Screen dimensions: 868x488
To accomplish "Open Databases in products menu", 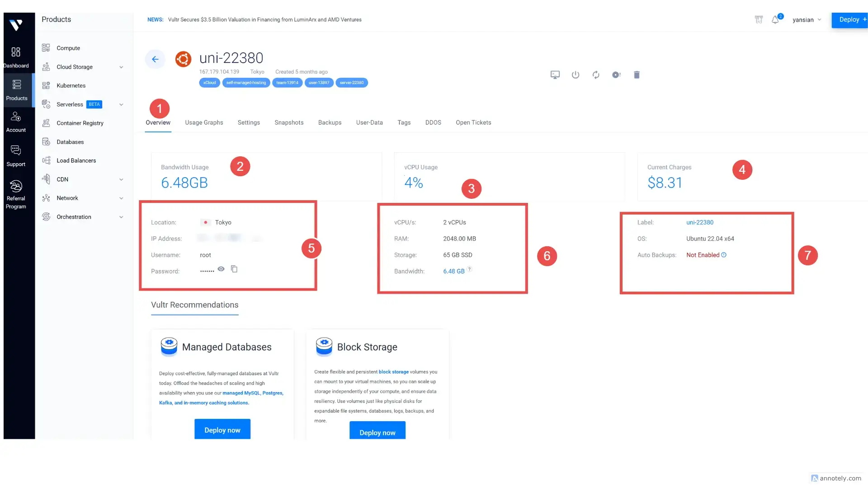I will pos(70,142).
